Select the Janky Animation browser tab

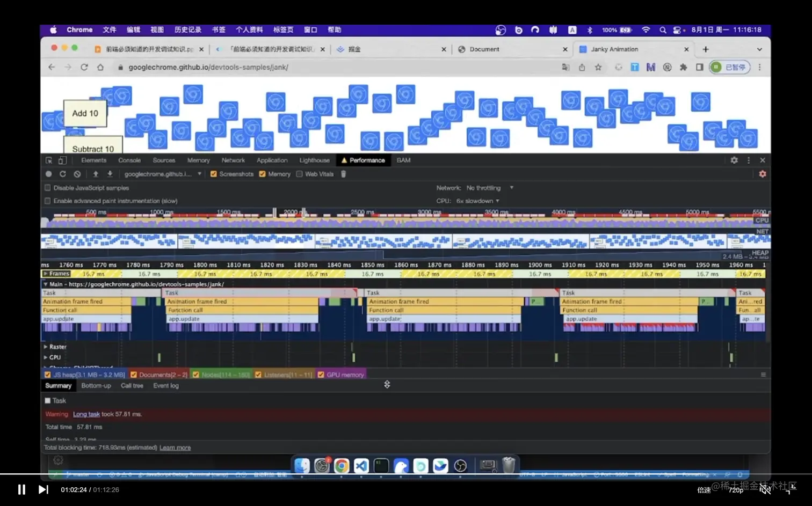[633, 49]
